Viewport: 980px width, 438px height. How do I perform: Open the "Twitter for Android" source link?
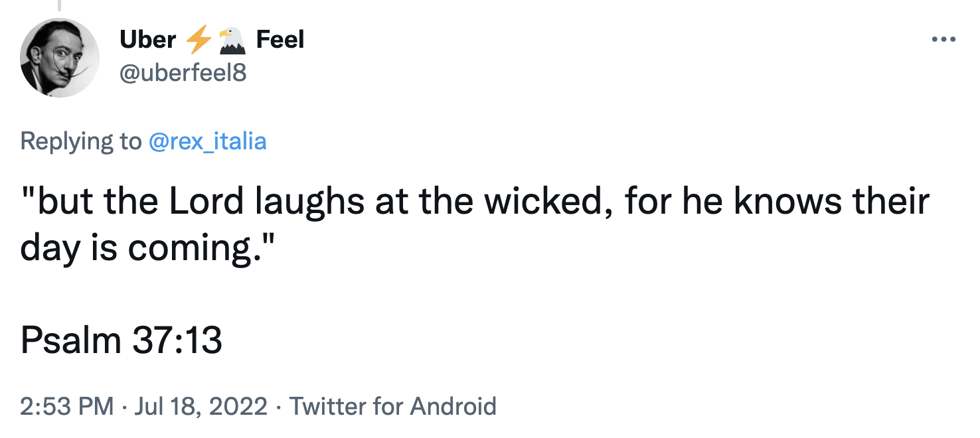pos(393,405)
